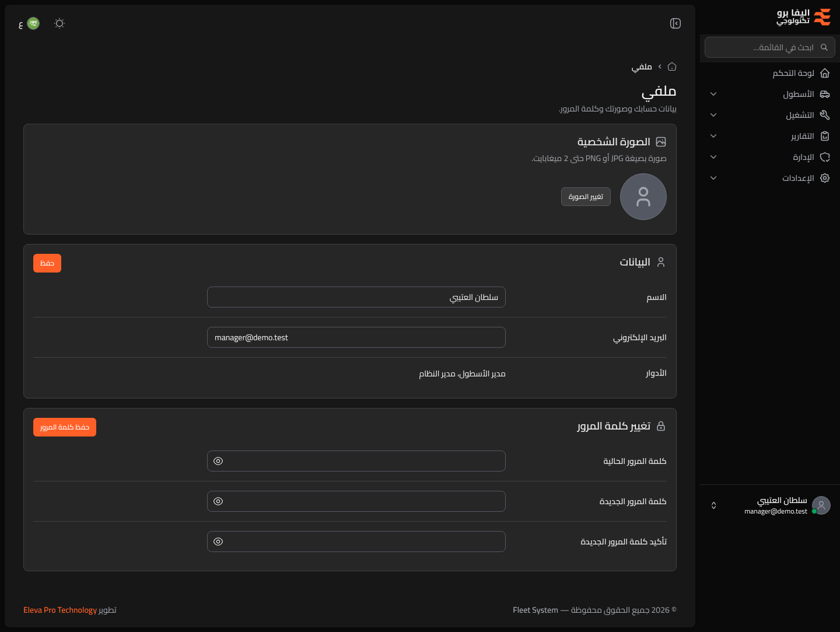Click the الاسم name input field

[x=356, y=297]
